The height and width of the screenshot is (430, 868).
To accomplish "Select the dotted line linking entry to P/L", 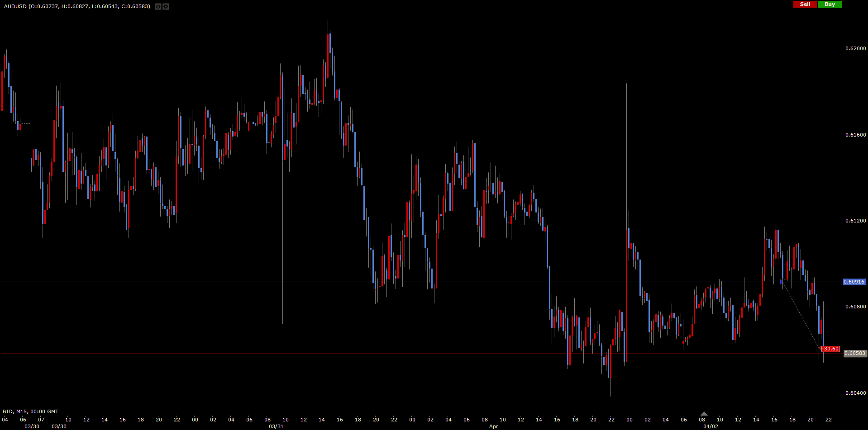I will coord(802,316).
